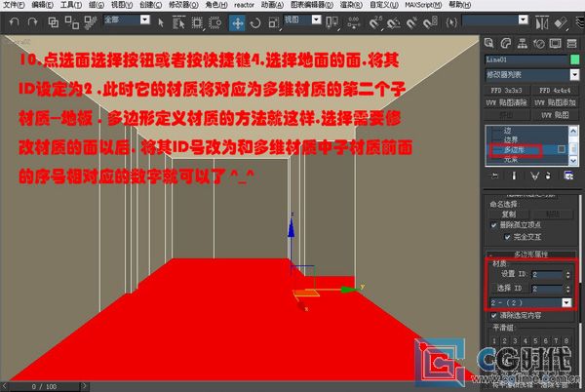Activate the Select and Move tool
585x392 pixels.
tap(237, 23)
